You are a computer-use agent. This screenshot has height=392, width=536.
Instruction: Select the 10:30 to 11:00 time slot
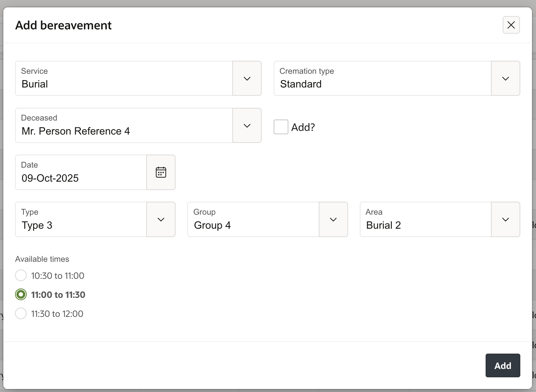[21, 275]
